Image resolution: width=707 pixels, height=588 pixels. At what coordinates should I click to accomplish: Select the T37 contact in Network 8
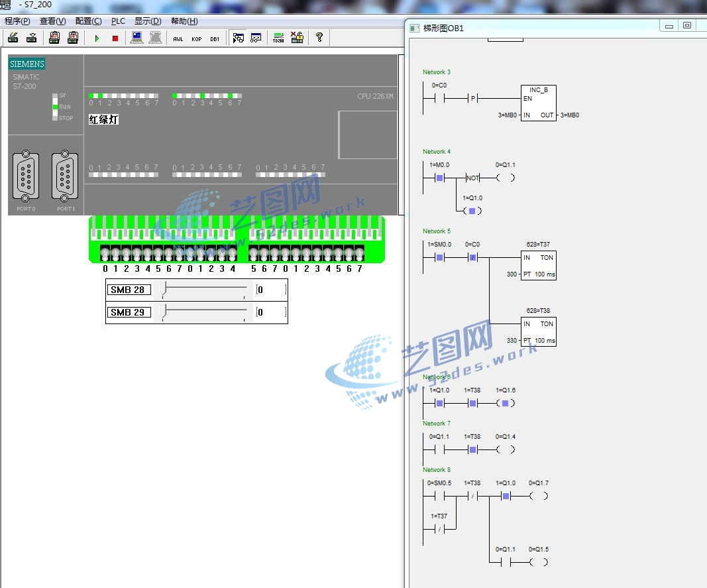(439, 529)
